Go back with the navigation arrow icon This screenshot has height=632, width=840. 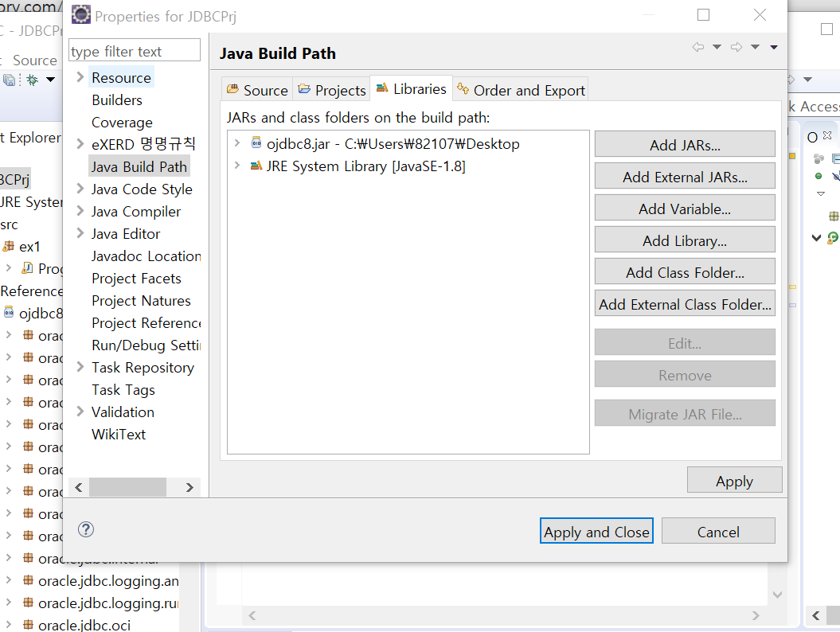pos(697,47)
